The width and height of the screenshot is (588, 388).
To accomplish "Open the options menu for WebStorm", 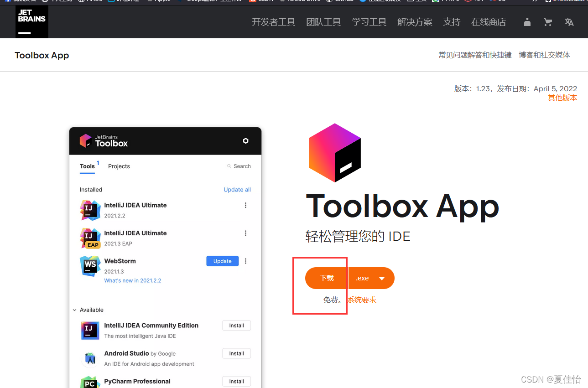I will 245,261.
